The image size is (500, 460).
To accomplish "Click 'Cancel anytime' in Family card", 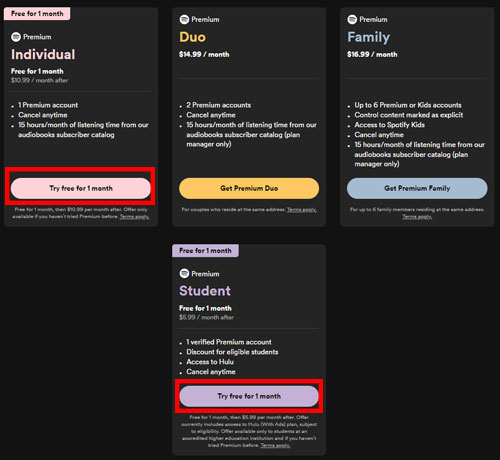I will click(379, 135).
